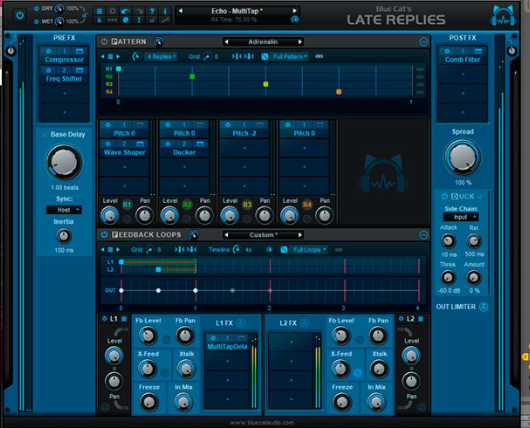
Task: Click the L2 X-Feed knob
Action: click(341, 369)
